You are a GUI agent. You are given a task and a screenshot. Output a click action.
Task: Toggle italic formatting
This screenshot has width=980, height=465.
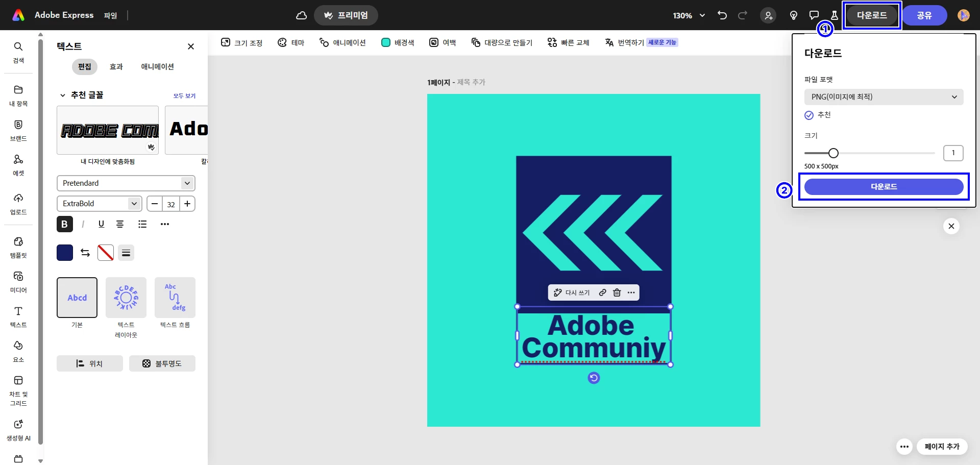(x=83, y=224)
